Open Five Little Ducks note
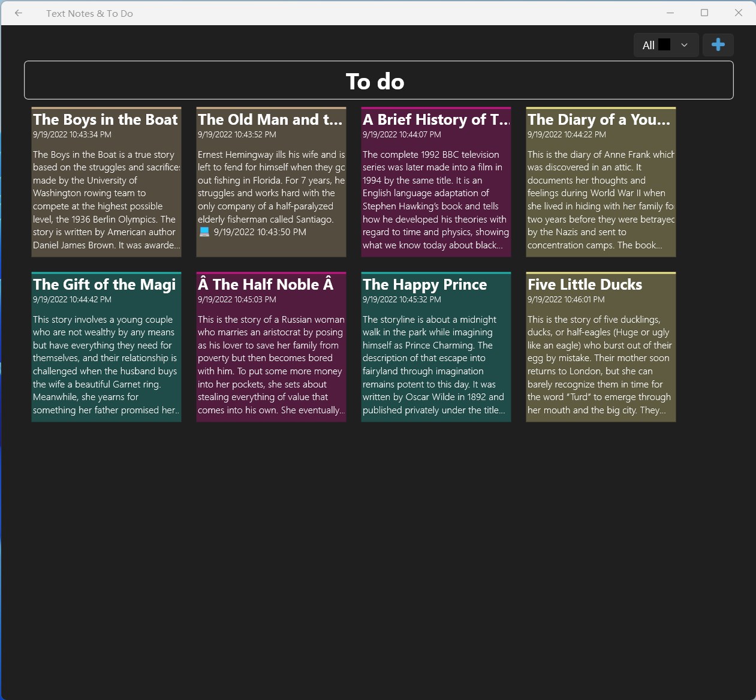Image resolution: width=756 pixels, height=700 pixels. [x=601, y=347]
